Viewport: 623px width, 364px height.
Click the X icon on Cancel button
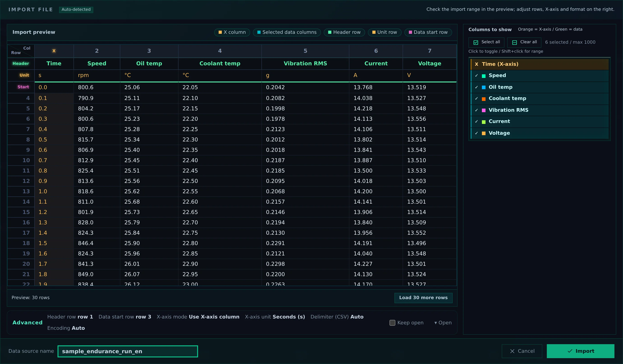(512, 351)
